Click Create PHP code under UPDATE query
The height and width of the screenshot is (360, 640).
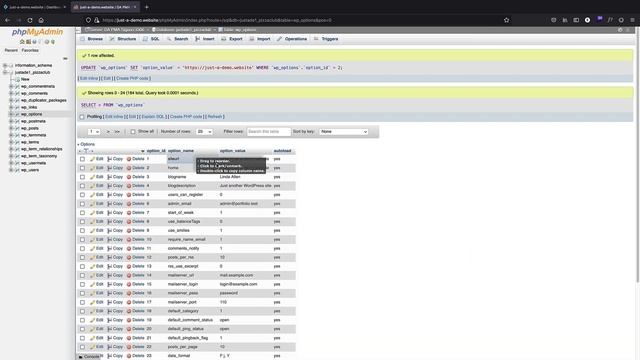132,78
